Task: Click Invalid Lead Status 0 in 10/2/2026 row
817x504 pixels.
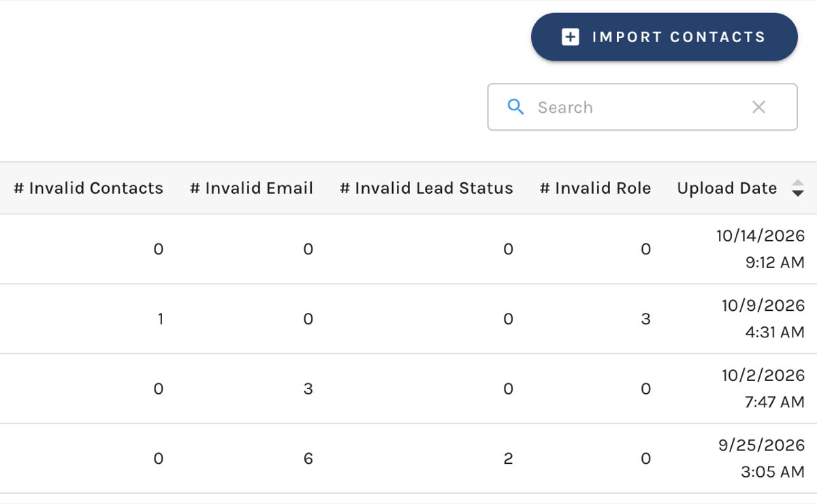Action: (x=508, y=389)
